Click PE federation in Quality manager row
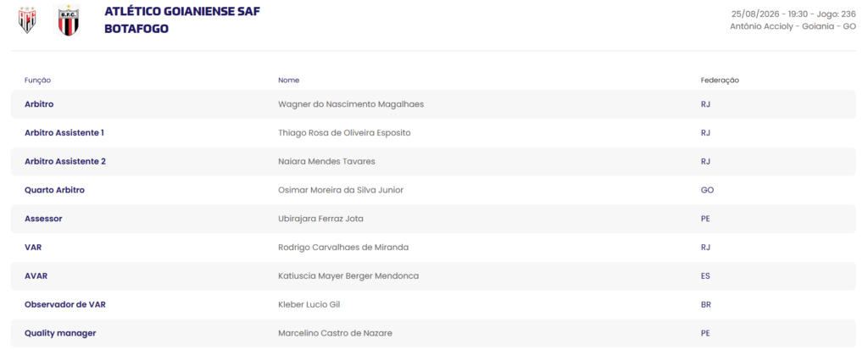 click(705, 333)
